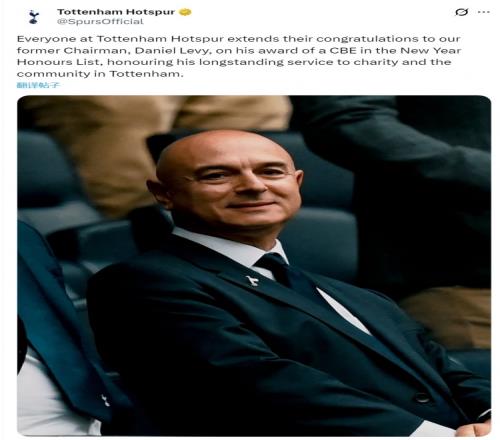Open the @SpursOfficial handle link
The image size is (500, 440).
100,22
